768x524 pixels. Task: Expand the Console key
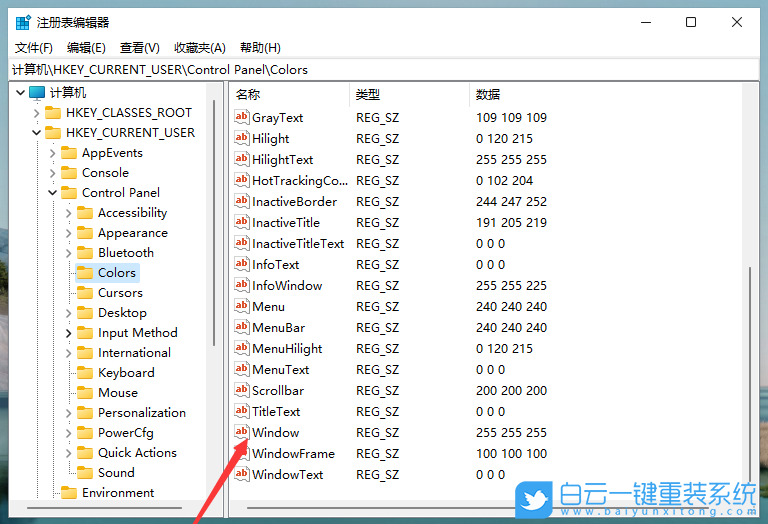tap(52, 173)
